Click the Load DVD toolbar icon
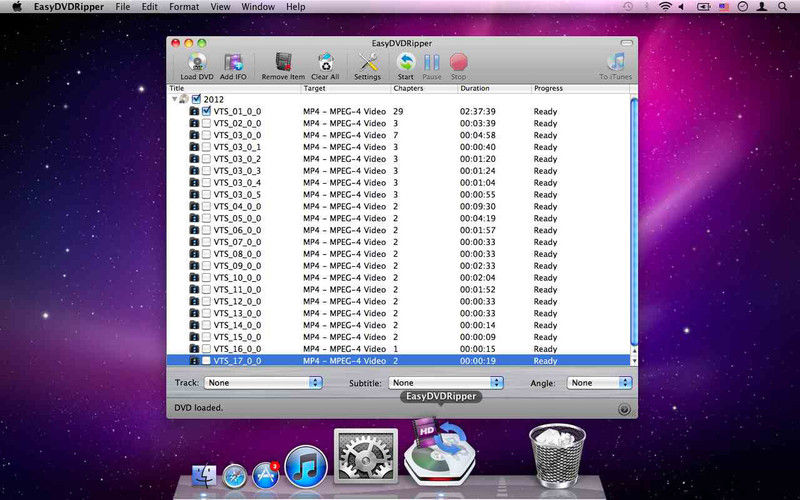Viewport: 800px width, 500px height. pyautogui.click(x=196, y=63)
